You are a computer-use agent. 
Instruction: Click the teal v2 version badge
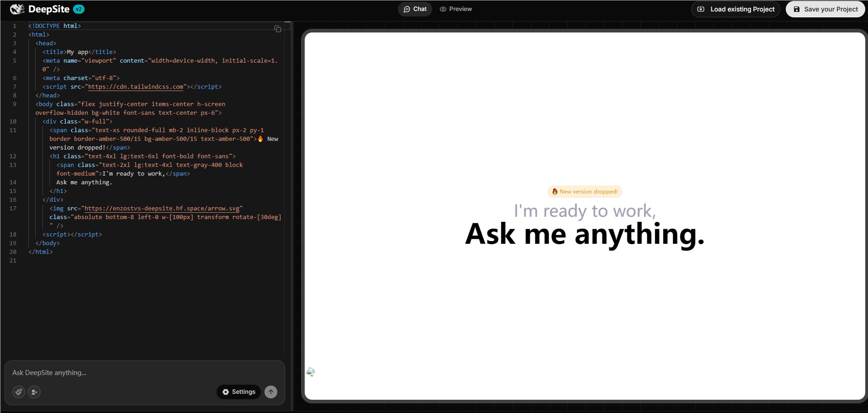(79, 9)
